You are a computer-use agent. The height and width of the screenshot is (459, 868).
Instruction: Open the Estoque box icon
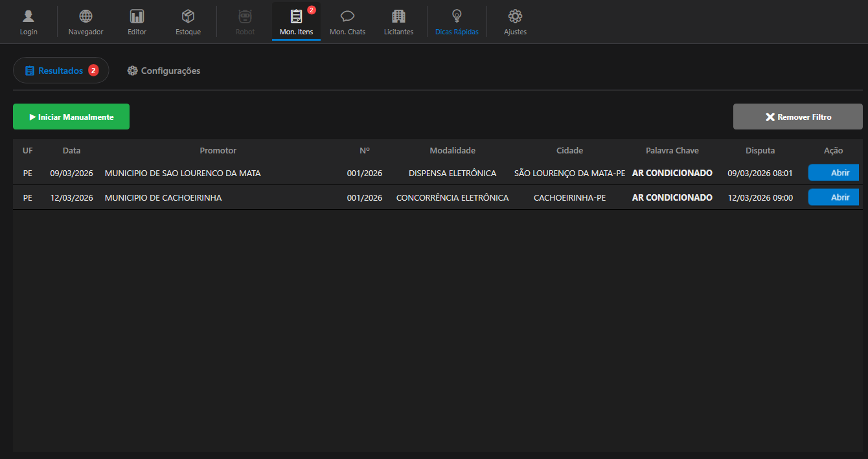[188, 17]
